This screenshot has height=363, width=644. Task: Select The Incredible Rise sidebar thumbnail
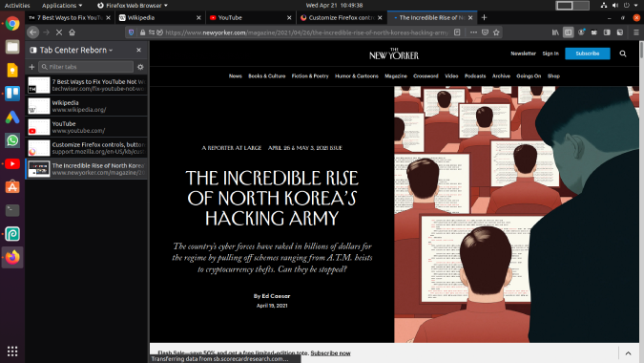39,169
